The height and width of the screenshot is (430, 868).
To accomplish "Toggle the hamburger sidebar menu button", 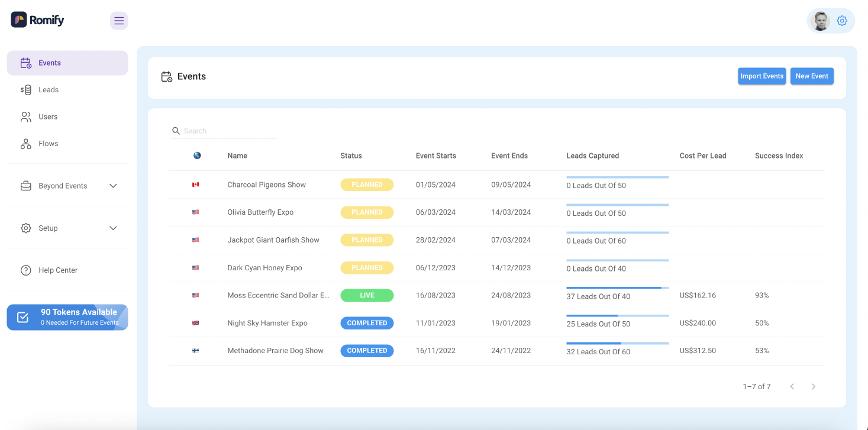I will (x=119, y=21).
